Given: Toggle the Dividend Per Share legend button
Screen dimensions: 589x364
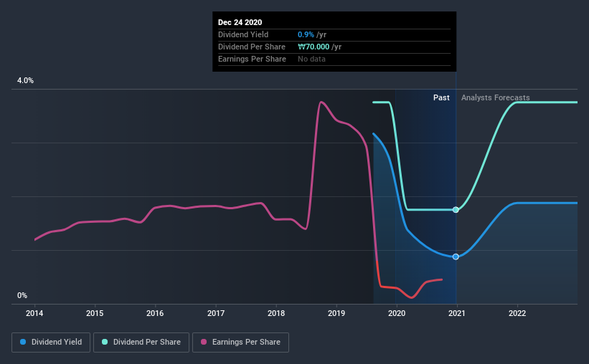Looking at the screenshot, I should pos(141,343).
